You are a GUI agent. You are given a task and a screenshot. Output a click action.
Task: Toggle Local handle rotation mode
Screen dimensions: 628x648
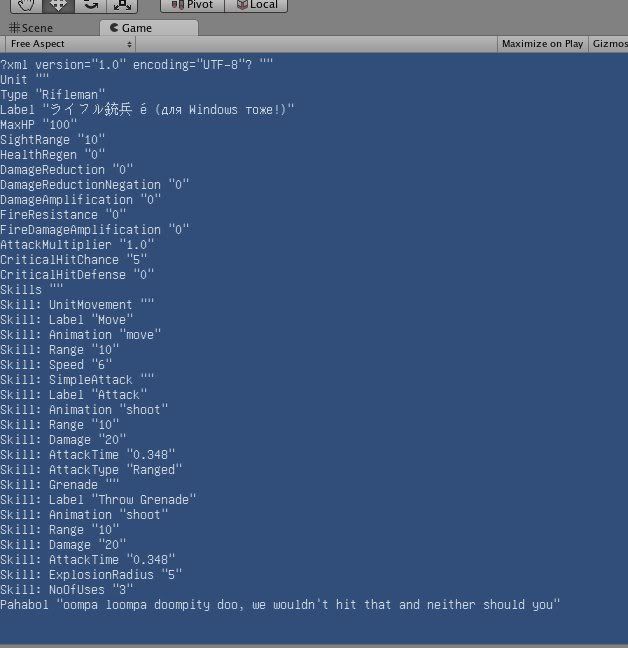click(256, 5)
